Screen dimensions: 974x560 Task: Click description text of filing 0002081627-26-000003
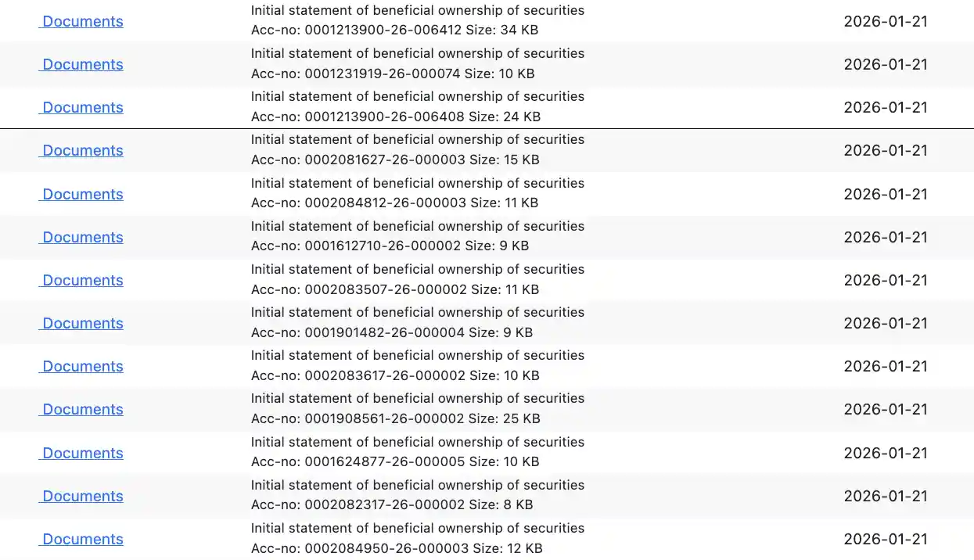point(417,140)
